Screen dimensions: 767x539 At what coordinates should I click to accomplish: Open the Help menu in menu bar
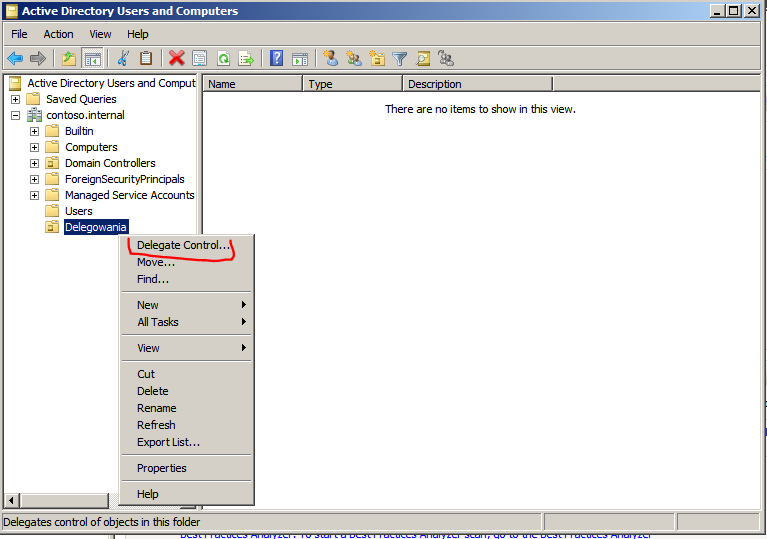[x=137, y=34]
